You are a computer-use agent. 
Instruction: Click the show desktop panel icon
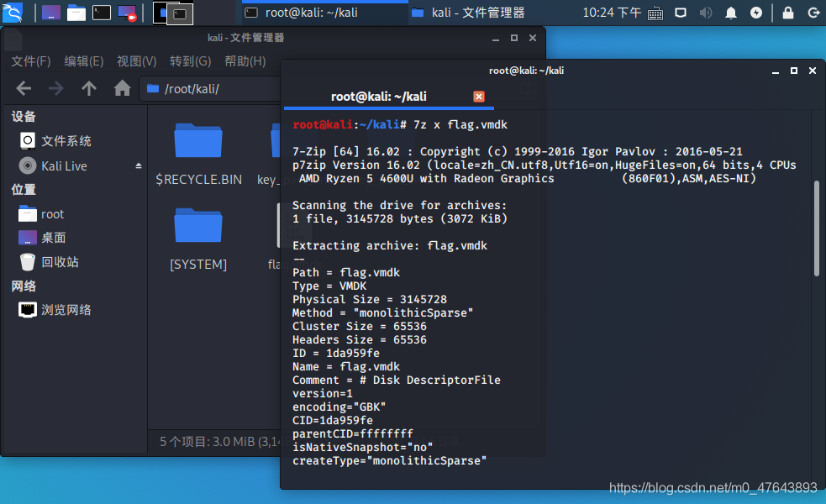pos(51,13)
